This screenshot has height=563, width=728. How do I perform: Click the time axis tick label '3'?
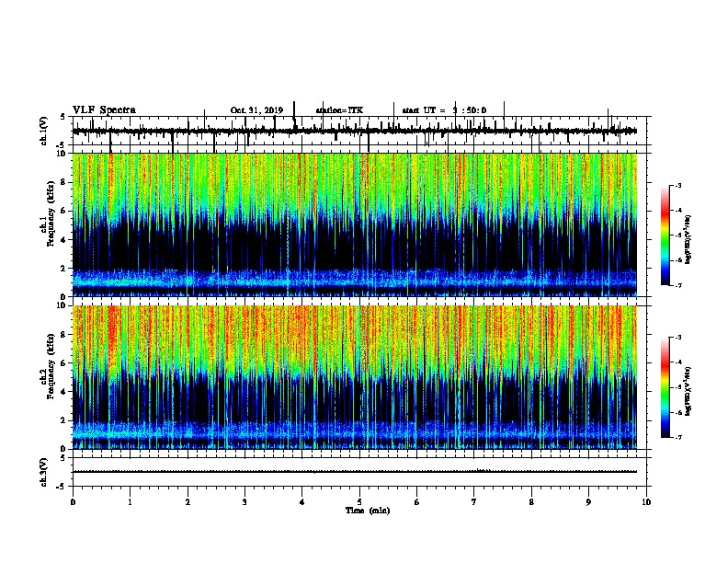[x=245, y=502]
